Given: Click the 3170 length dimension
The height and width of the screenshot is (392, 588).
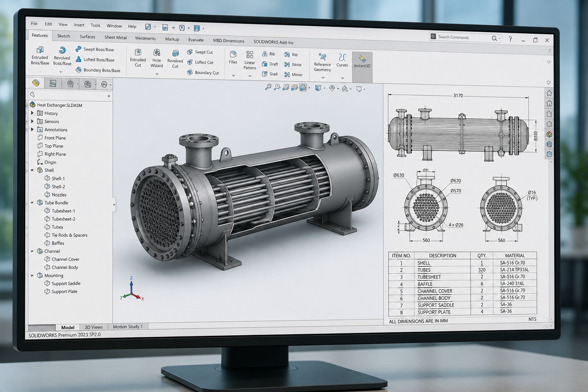Looking at the screenshot, I should [x=458, y=95].
